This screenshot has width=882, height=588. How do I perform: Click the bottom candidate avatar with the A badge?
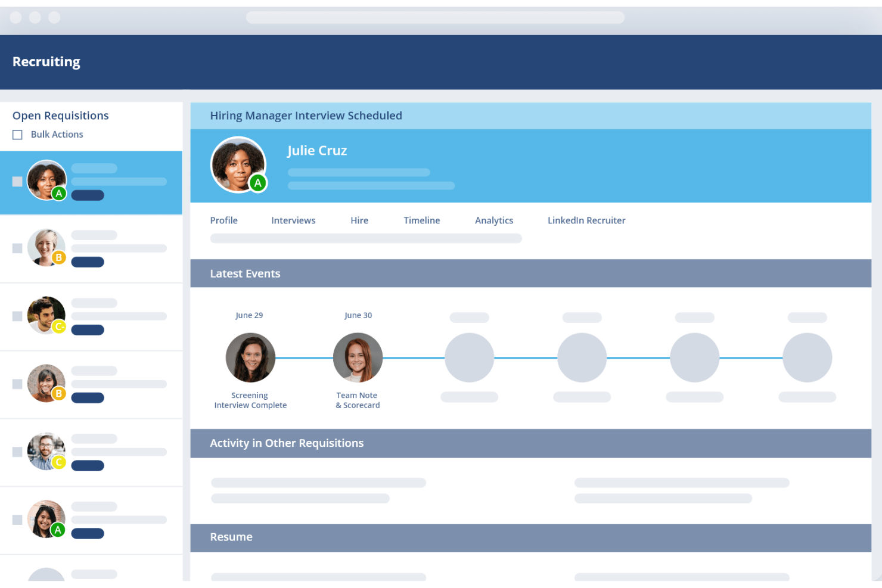(x=46, y=519)
